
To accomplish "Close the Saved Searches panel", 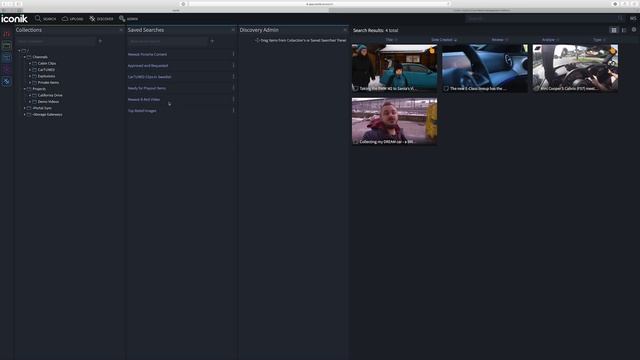I will [x=233, y=30].
